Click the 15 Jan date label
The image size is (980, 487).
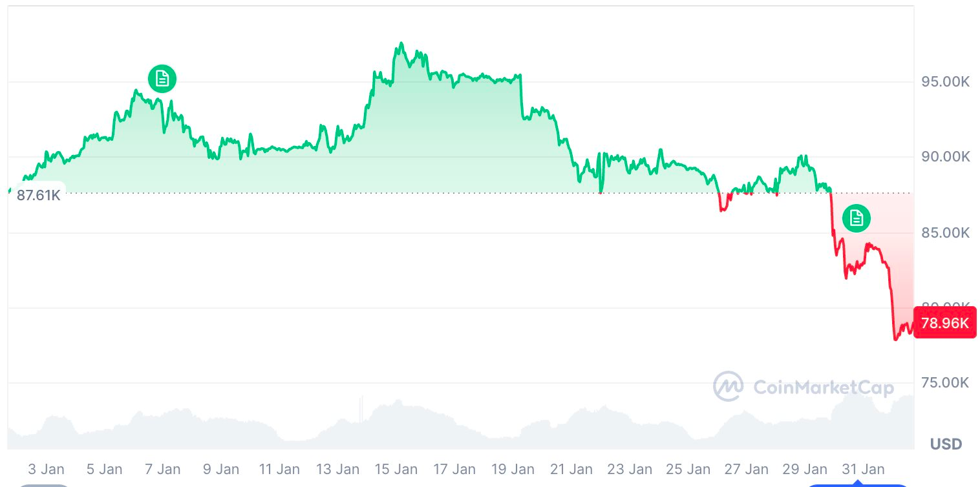396,469
